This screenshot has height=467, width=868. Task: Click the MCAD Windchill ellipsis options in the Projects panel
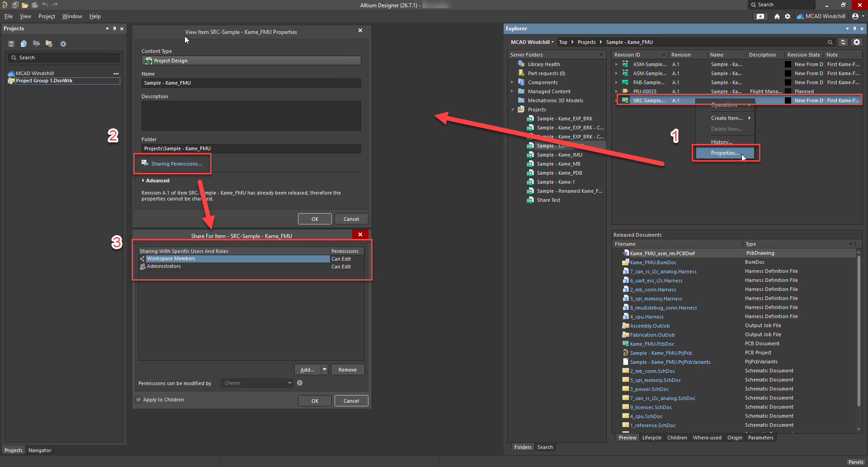coord(116,73)
